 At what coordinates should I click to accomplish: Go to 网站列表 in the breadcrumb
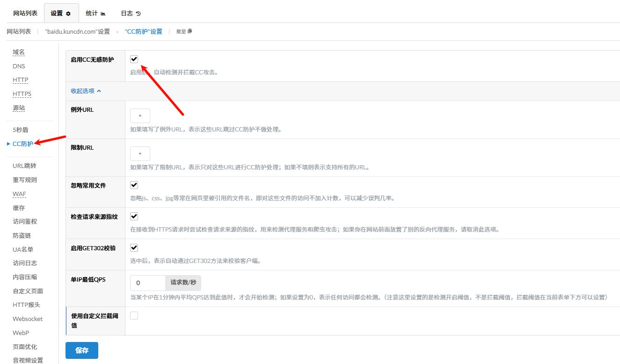tap(19, 31)
